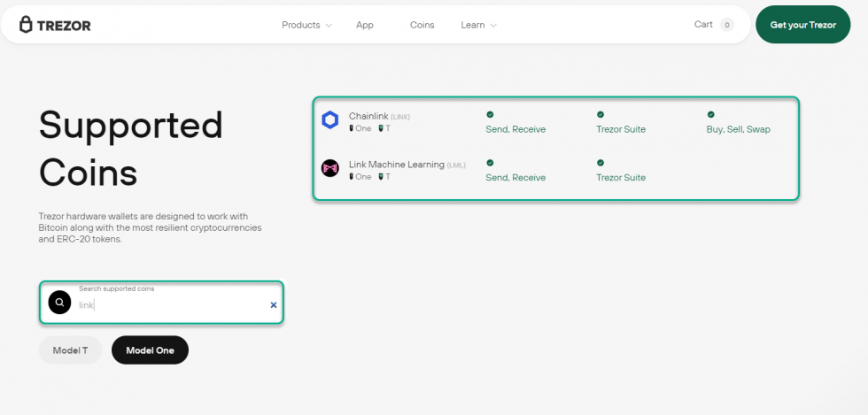Open the App page from navigation
The height and width of the screenshot is (415, 868).
point(365,25)
